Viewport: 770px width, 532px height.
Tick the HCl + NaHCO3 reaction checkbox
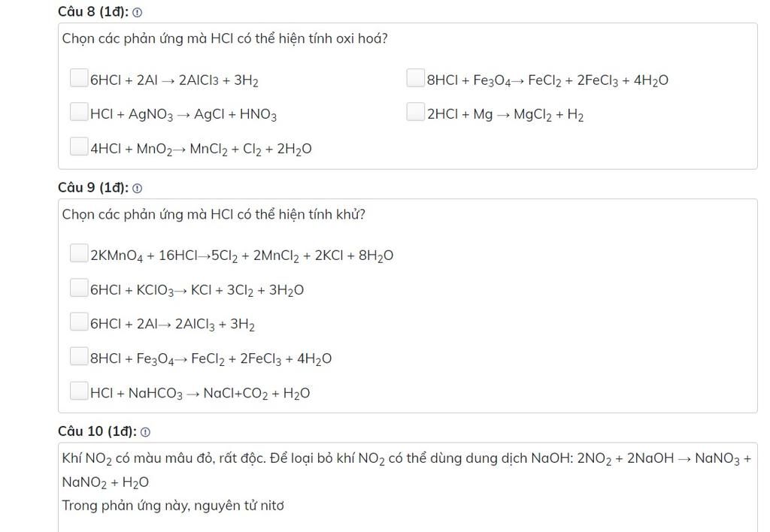[x=78, y=391]
